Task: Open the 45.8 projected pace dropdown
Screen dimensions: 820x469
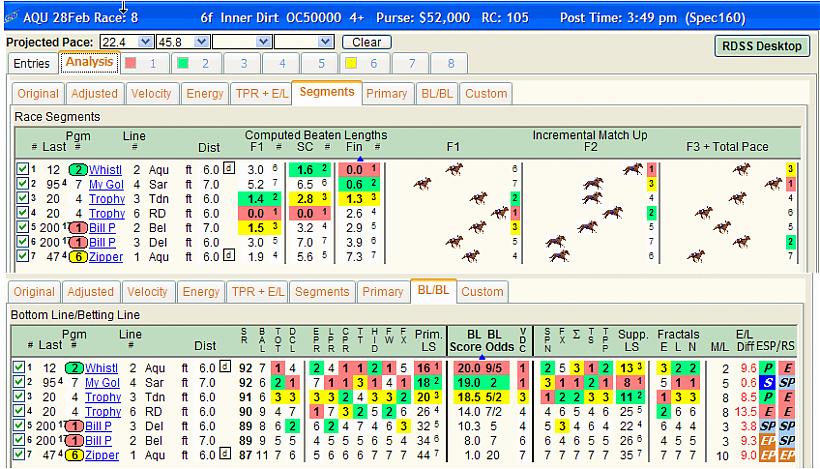Action: (x=202, y=42)
